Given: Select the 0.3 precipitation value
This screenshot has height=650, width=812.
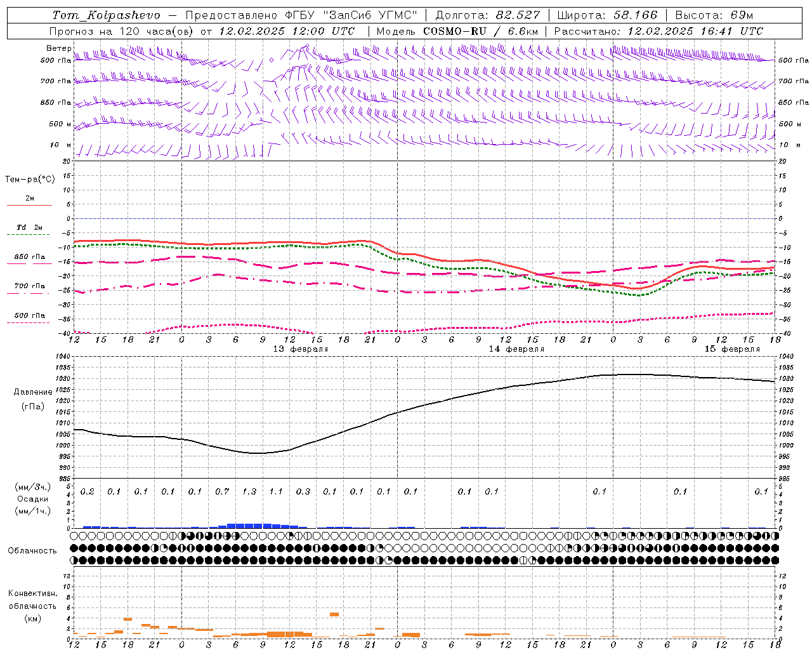Looking at the screenshot, I should pos(303,491).
